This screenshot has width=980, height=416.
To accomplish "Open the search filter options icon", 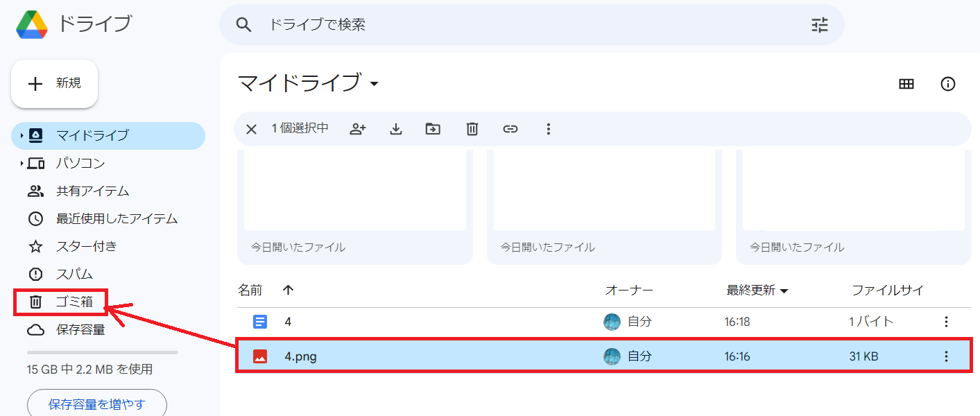I will 820,25.
